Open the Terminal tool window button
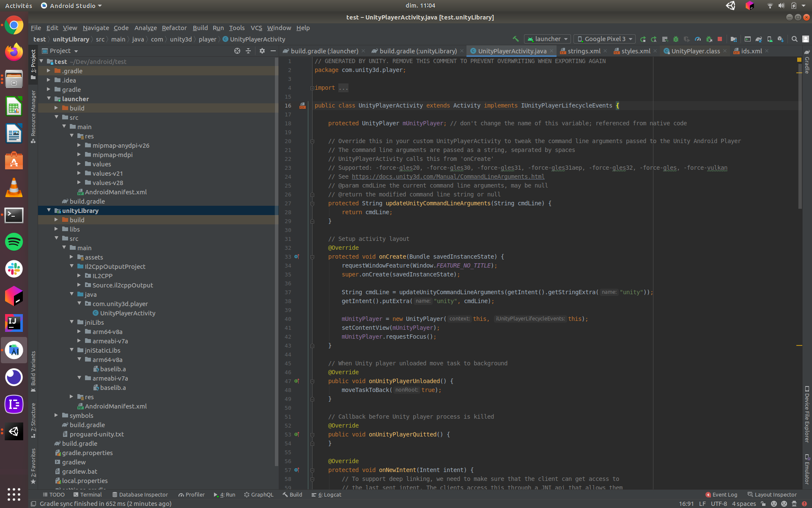The height and width of the screenshot is (508, 812). tap(88, 494)
